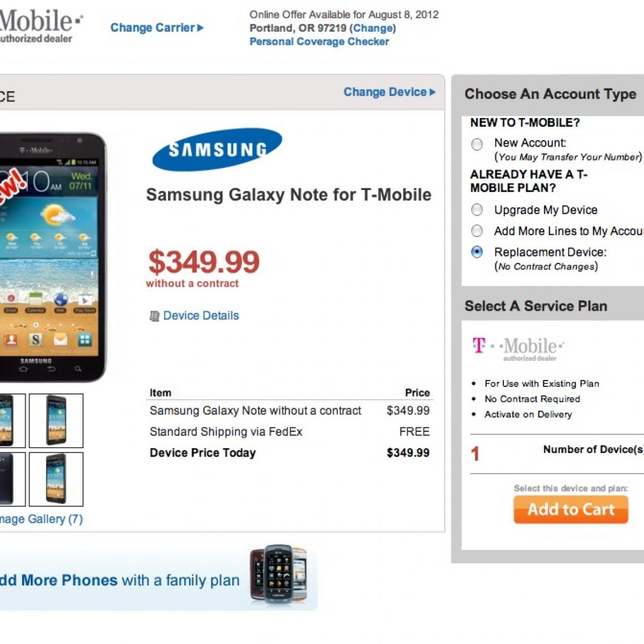Click the Device Details document icon
The image size is (644, 644).
click(x=155, y=316)
